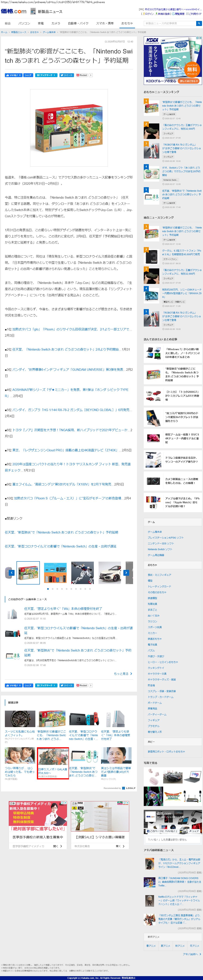Click the bottom B!ブックマーク button

click(46, 685)
